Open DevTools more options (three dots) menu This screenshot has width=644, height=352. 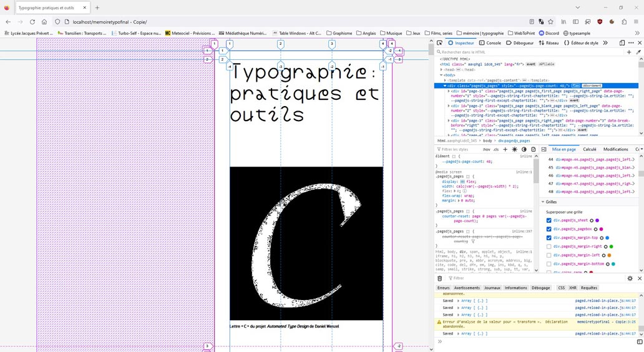[x=631, y=42]
